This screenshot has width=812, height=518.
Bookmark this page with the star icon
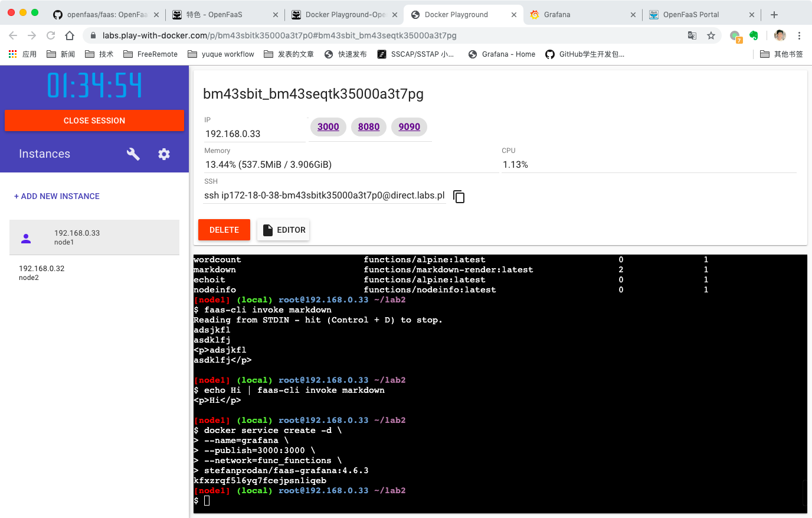(x=711, y=35)
